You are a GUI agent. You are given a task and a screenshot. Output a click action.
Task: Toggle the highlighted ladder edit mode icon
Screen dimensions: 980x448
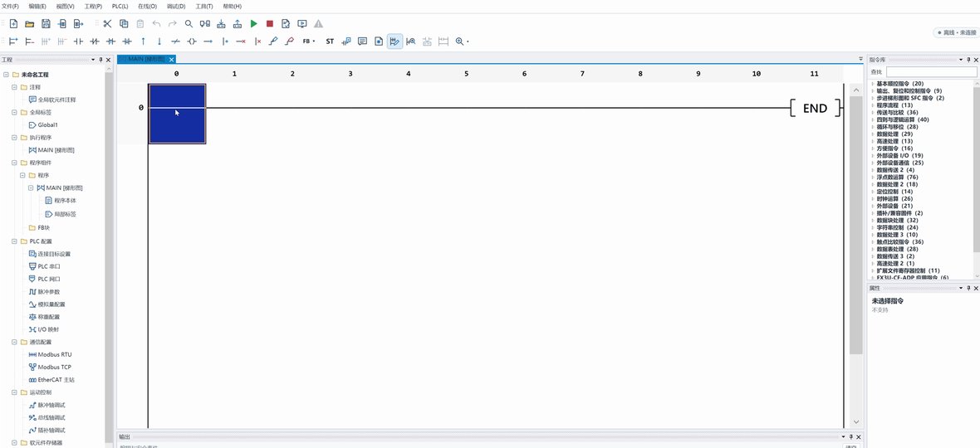click(x=394, y=41)
